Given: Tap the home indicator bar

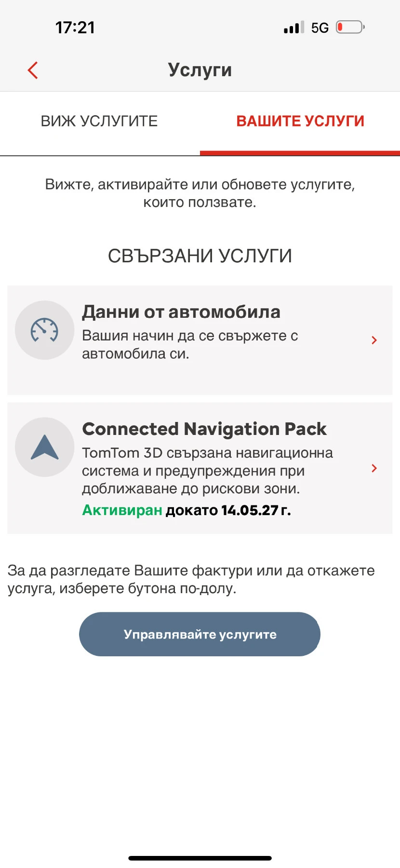Looking at the screenshot, I should 200,858.
